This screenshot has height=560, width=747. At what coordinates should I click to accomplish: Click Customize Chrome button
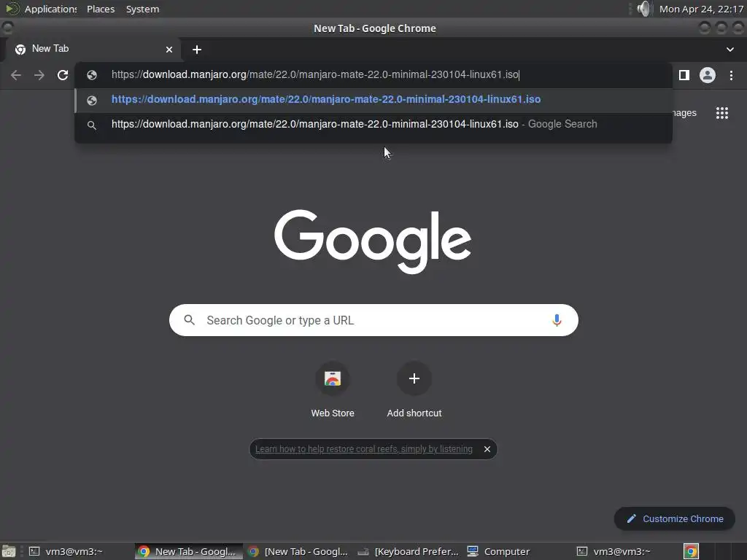pyautogui.click(x=675, y=518)
